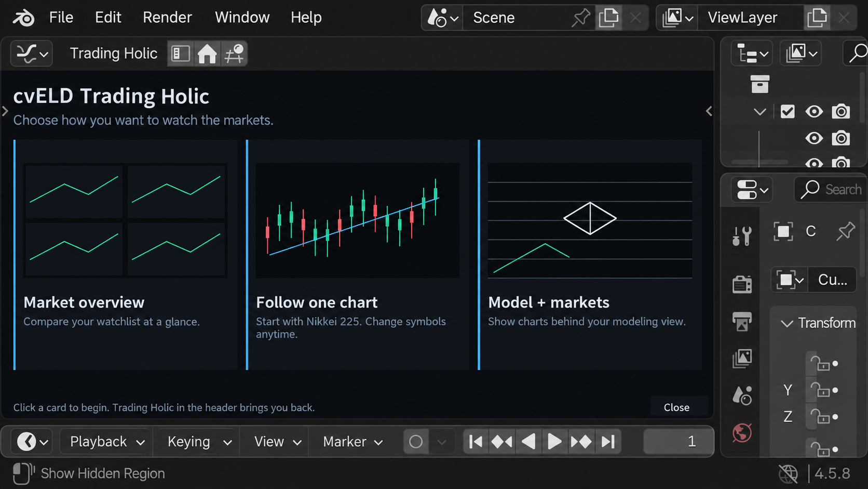The height and width of the screenshot is (489, 868).
Task: Play the animation forward
Action: point(555,442)
